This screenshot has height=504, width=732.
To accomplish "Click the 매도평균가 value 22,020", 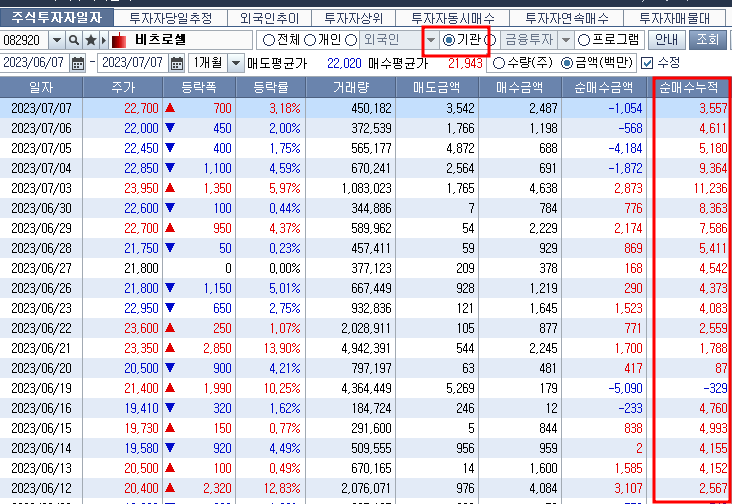I will click(344, 63).
